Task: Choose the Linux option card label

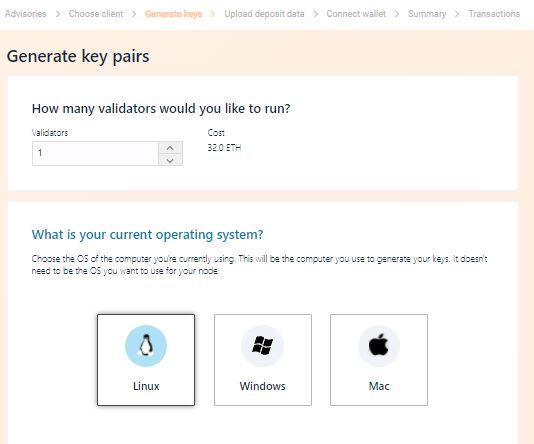Action: point(146,386)
